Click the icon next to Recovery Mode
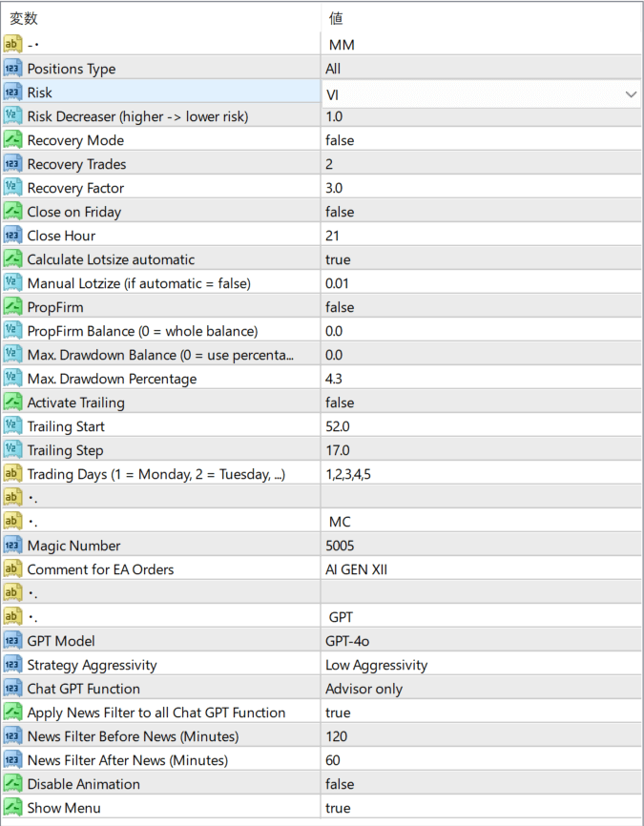The height and width of the screenshot is (826, 644). [x=12, y=140]
